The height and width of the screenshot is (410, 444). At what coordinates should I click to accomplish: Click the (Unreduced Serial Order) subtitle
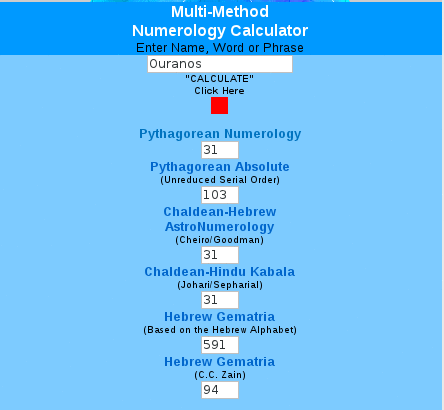click(220, 180)
